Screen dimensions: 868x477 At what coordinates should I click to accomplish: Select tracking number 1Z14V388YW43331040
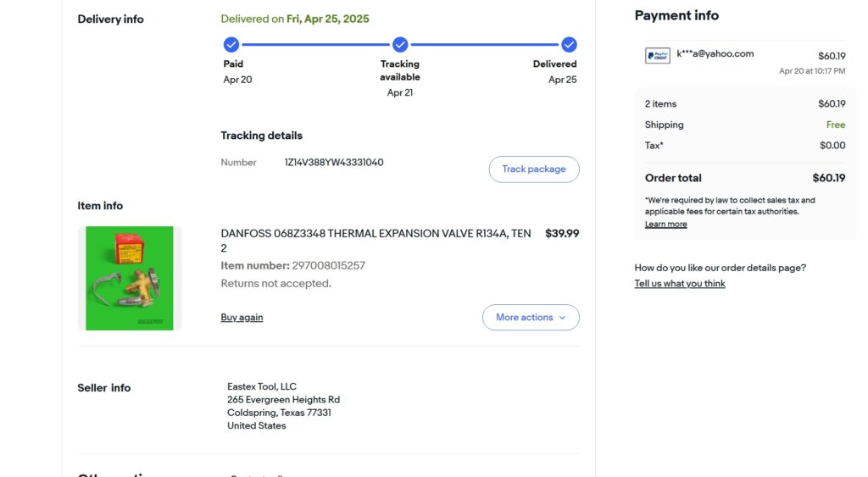pyautogui.click(x=334, y=162)
